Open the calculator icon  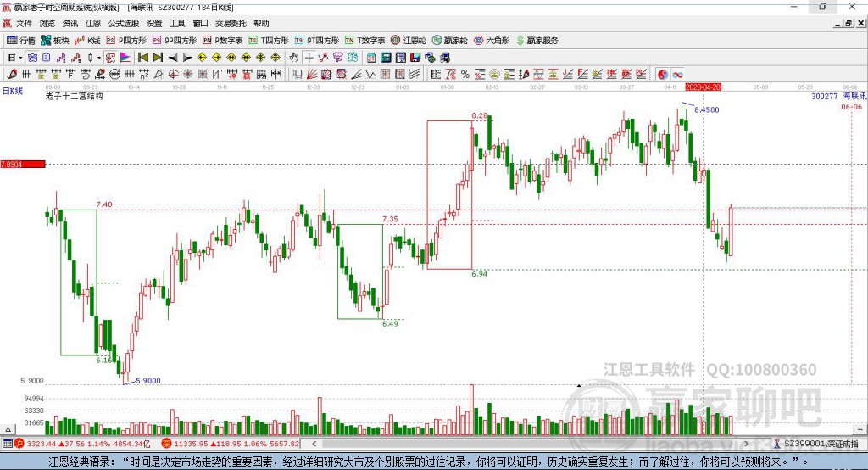pyautogui.click(x=386, y=58)
